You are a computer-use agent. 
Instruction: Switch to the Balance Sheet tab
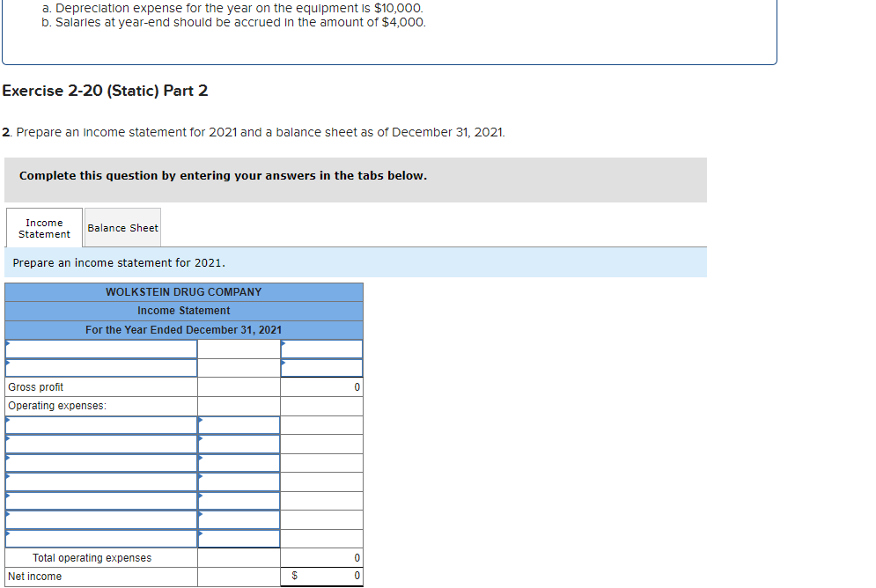pyautogui.click(x=122, y=226)
